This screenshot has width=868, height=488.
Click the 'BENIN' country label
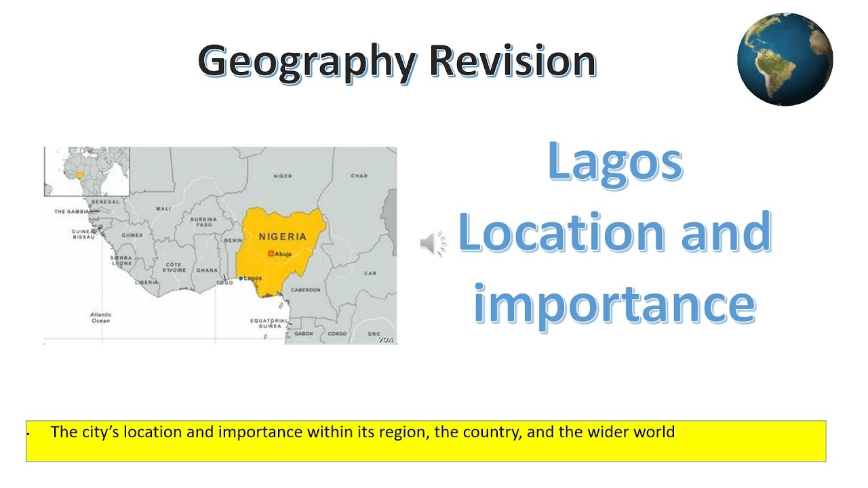point(233,240)
